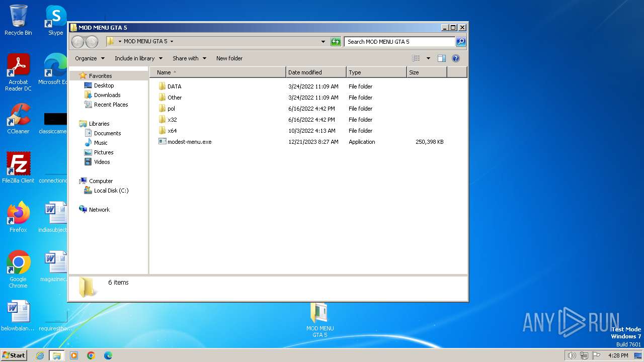Viewport: 644px width, 362px height.
Task: Click the volume speaker tray icon
Action: click(x=572, y=355)
